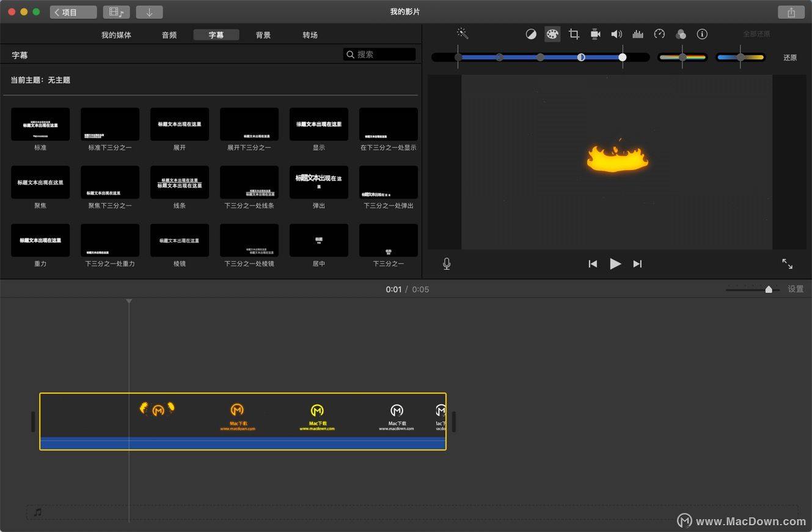Image resolution: width=812 pixels, height=532 pixels.
Task: Toggle the noise reduction equalizer icon
Action: (638, 34)
